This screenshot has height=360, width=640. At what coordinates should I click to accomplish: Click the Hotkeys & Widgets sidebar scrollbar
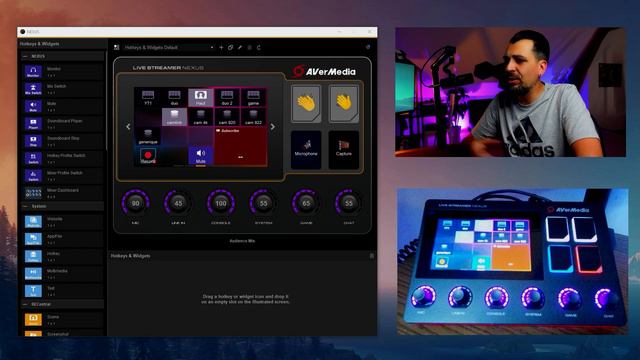[x=107, y=100]
